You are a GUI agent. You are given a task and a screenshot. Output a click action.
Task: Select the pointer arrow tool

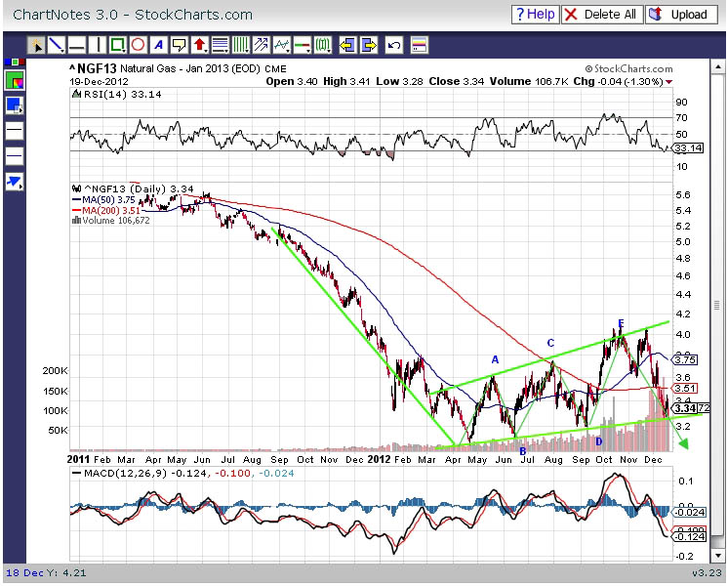[x=37, y=45]
